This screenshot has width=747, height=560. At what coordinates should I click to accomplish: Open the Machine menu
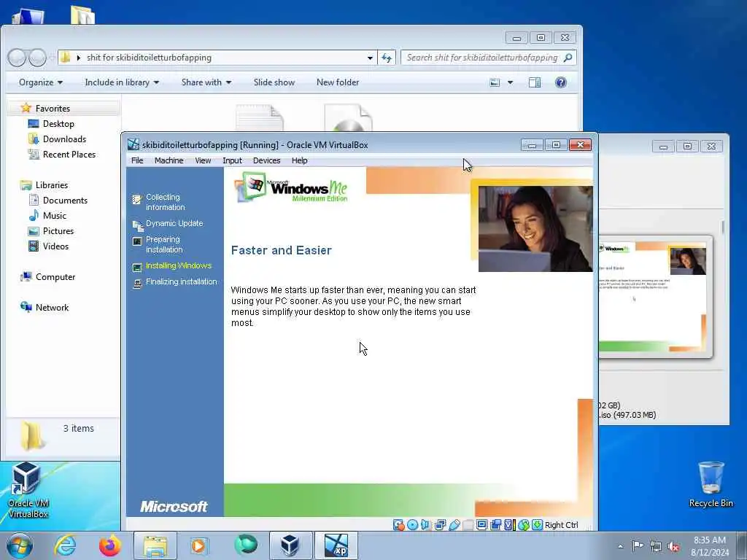click(x=169, y=160)
